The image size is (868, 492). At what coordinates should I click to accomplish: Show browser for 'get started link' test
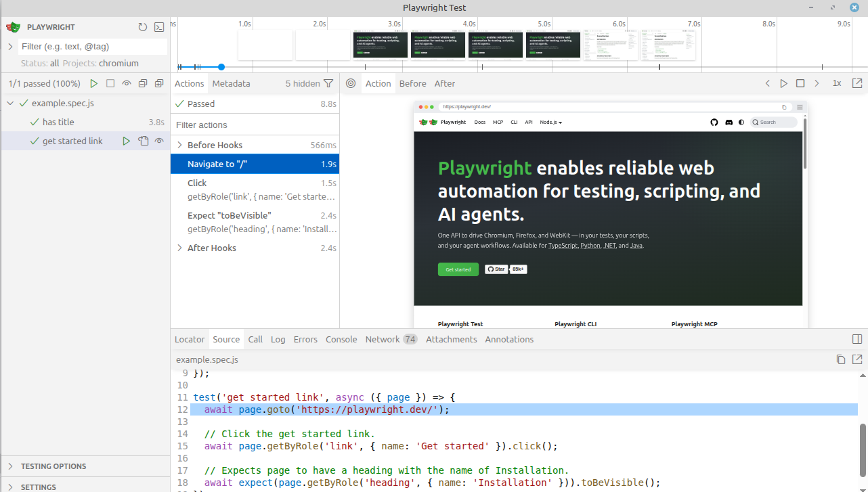pyautogui.click(x=159, y=141)
